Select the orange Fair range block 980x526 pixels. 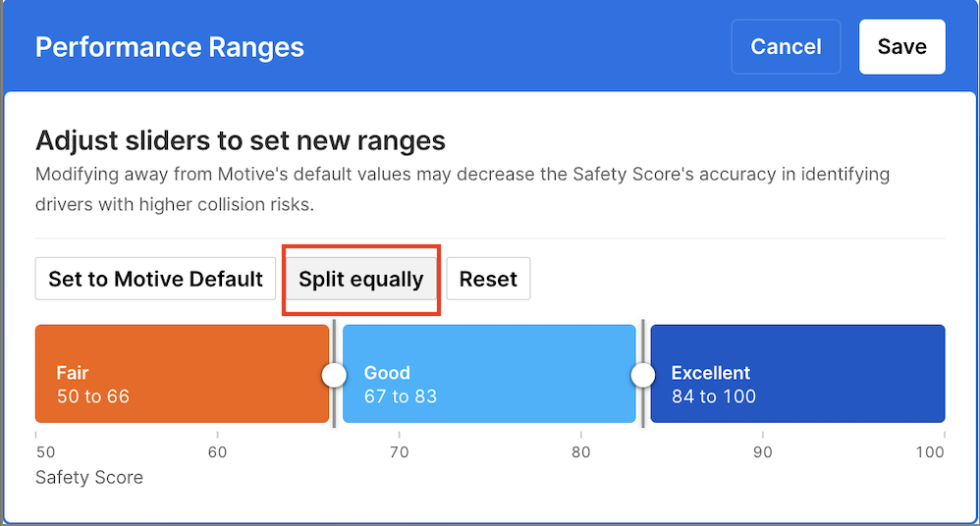point(182,374)
